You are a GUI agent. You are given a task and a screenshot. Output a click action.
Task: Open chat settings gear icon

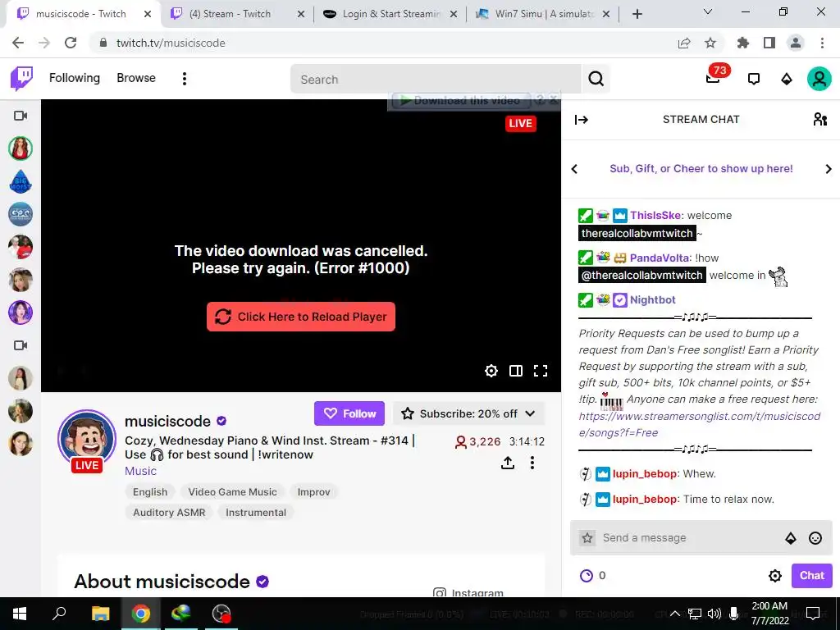775,576
